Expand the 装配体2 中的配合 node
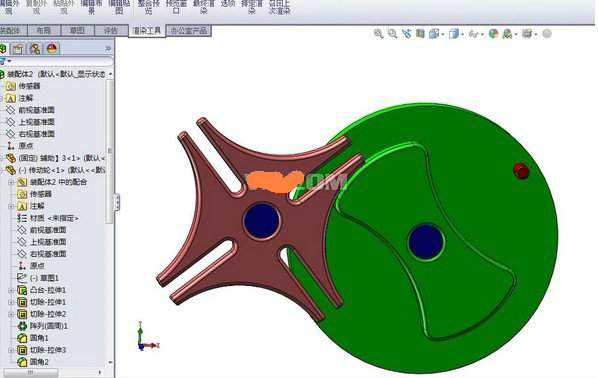The width and height of the screenshot is (598, 378). pos(11,183)
